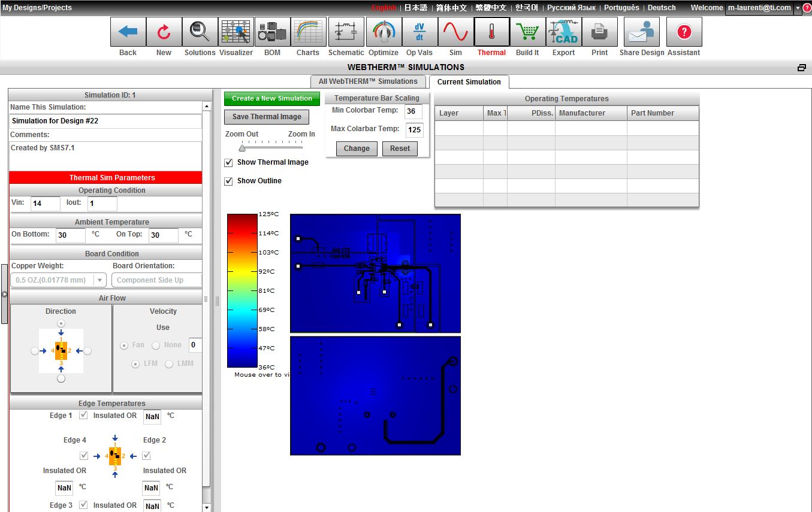The width and height of the screenshot is (812, 512).
Task: Click the Manufacturer column header
Action: click(x=591, y=113)
